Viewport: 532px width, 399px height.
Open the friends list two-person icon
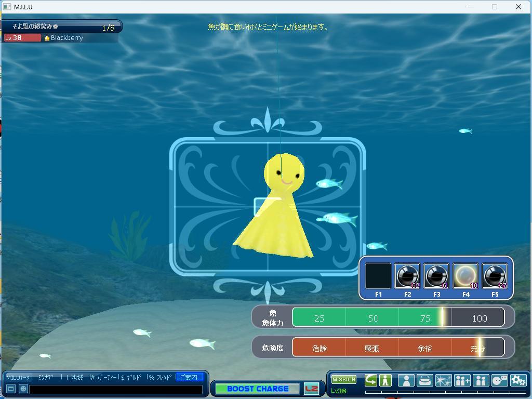pyautogui.click(x=481, y=380)
